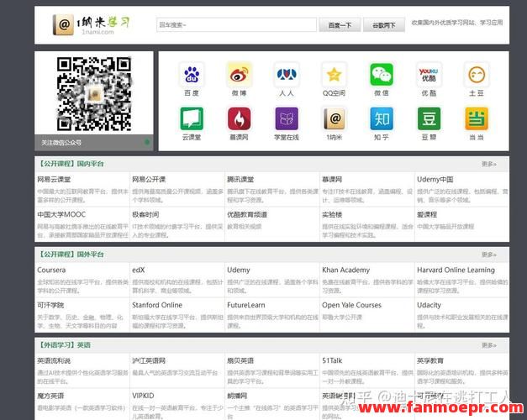Open the Stanford Online link
Viewport: 527px width, 420px height.
click(157, 305)
